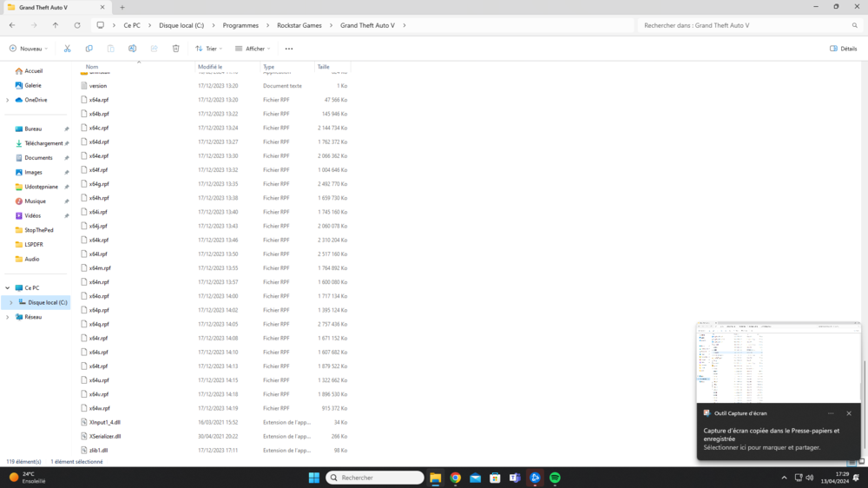Screen dimensions: 868x488
Task: Select file x64m.rpf
Action: tap(100, 268)
